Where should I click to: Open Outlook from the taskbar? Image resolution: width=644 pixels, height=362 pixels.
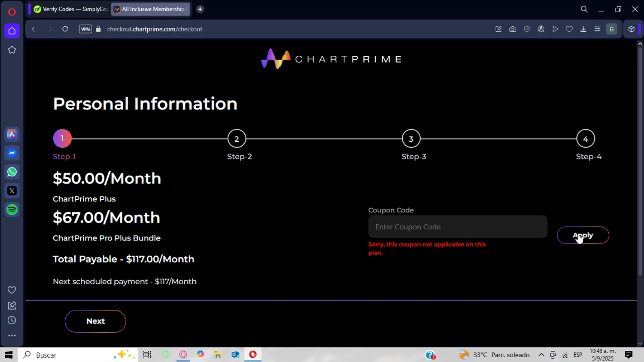235,355
